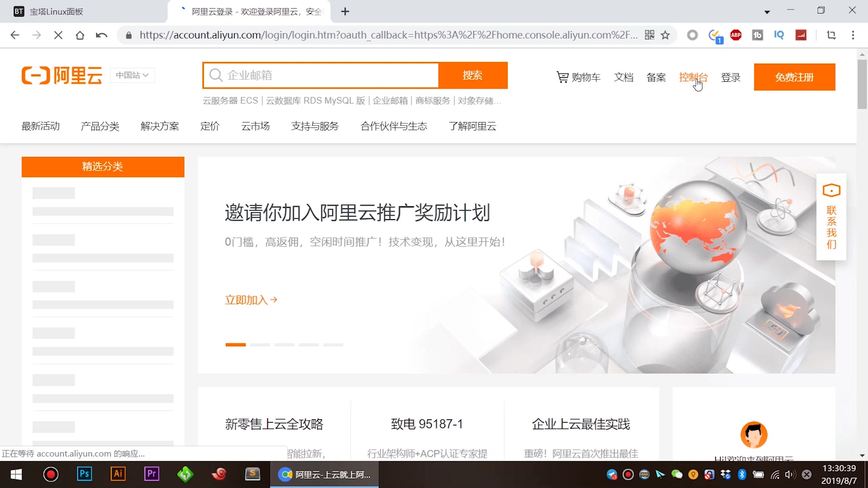Click the 精选分类 header
868x488 pixels.
point(103,167)
